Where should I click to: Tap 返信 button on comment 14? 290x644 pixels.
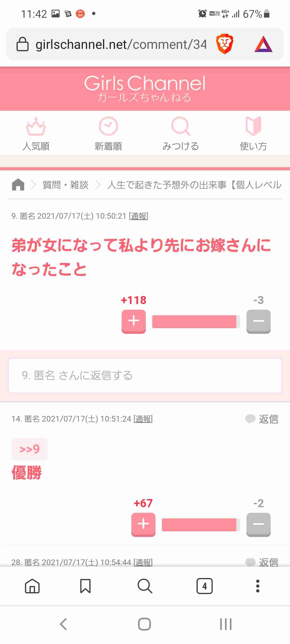[x=262, y=419]
